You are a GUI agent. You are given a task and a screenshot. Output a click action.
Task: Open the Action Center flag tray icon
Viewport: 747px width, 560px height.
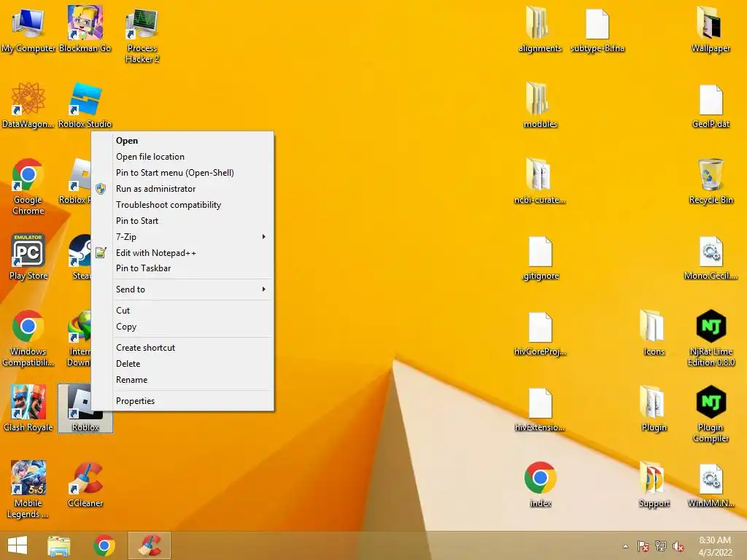[643, 546]
